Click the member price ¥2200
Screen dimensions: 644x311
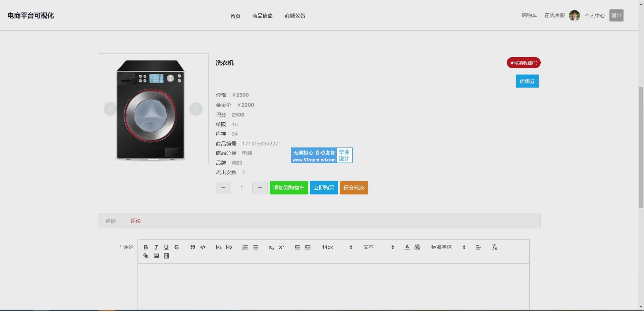tap(246, 105)
